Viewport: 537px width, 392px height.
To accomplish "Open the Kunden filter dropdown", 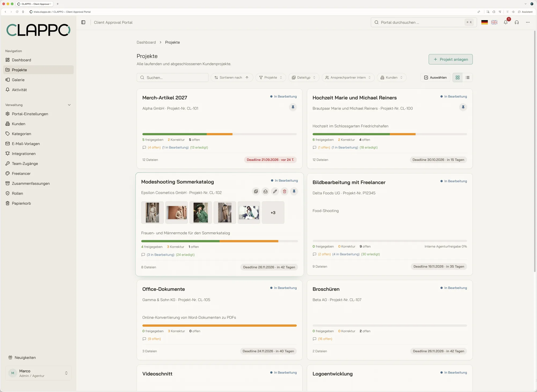I will (391, 78).
